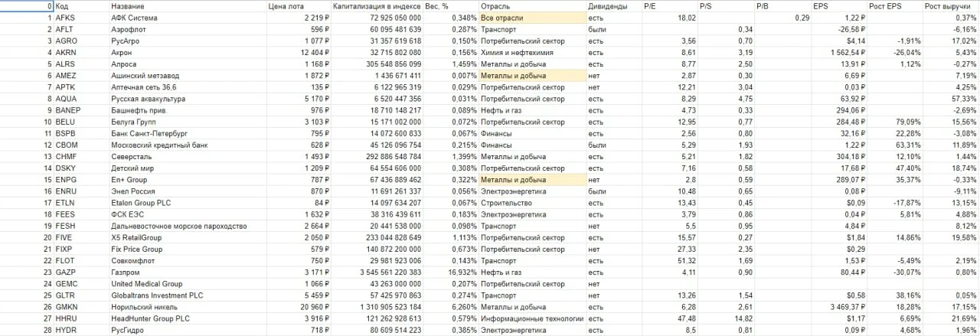Select the Отрасль column header
Screen dimensions: 980x336
pyautogui.click(x=532, y=5)
